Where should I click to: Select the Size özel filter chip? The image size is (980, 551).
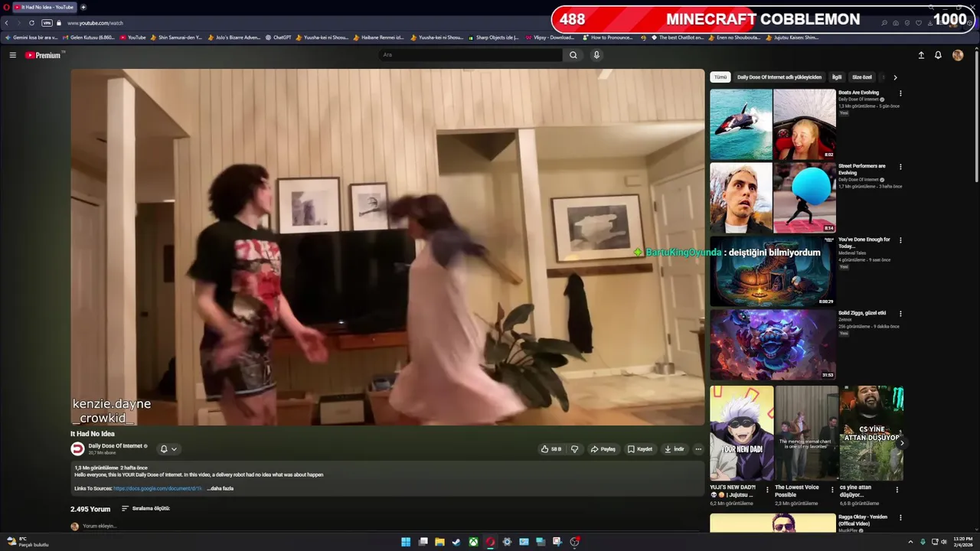(862, 77)
